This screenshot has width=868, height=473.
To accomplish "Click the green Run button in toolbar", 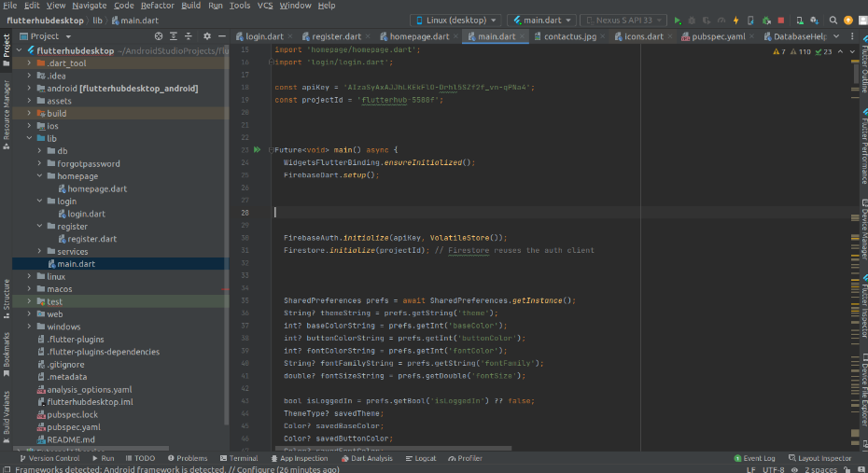I will pyautogui.click(x=678, y=20).
